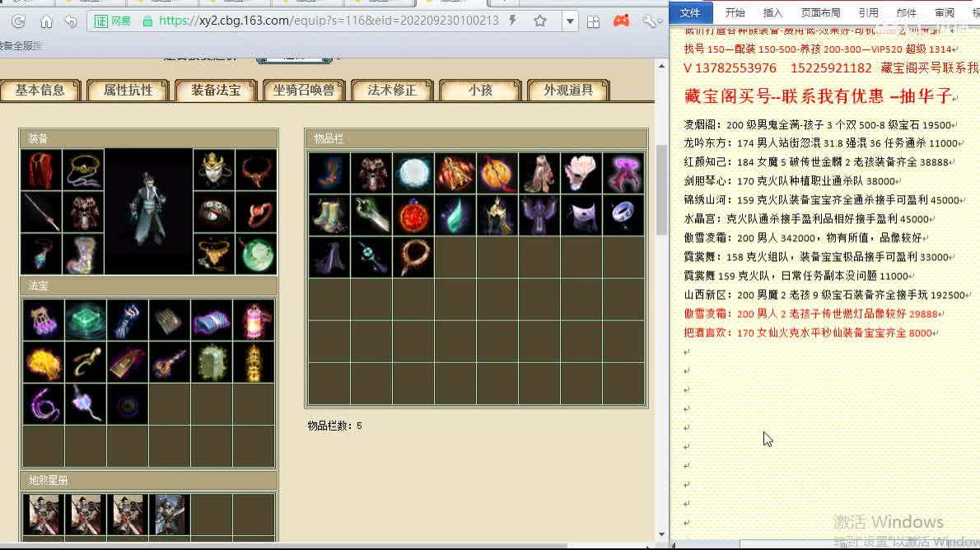Image resolution: width=980 pixels, height=550 pixels.
Task: Click the red fire orb item in 物品栏
Action: 413,215
